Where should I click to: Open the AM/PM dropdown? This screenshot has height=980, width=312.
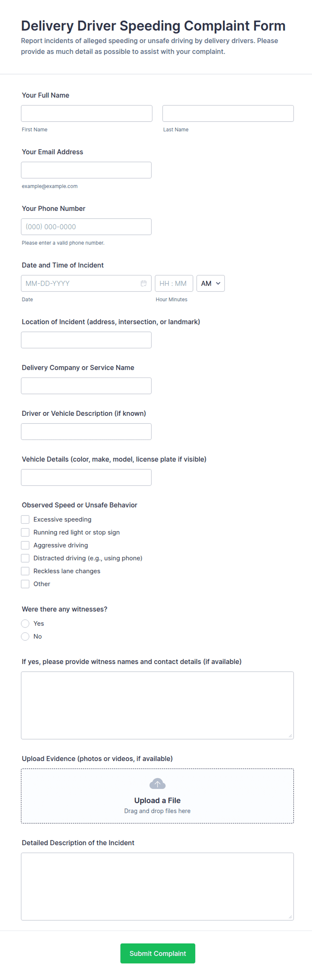point(211,283)
